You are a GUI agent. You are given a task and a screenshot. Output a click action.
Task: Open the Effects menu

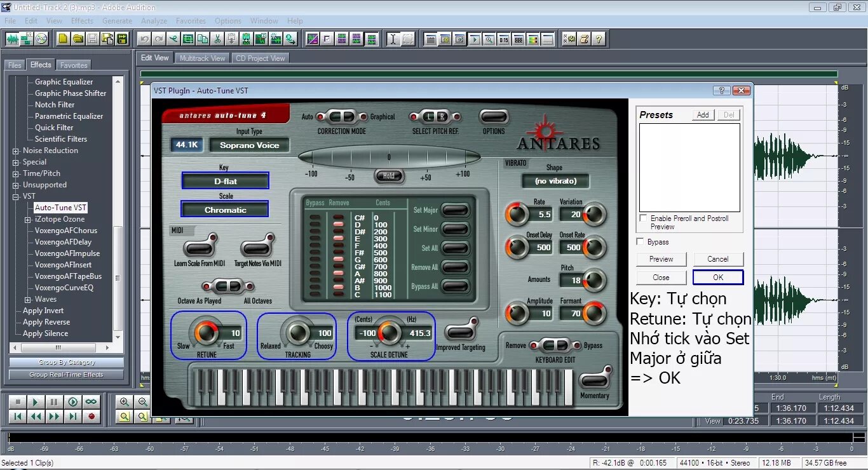[x=82, y=21]
